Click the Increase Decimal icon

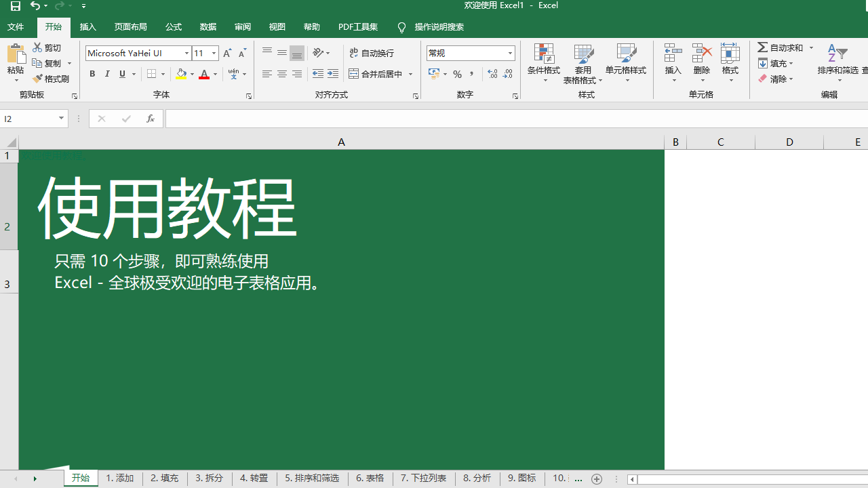pyautogui.click(x=492, y=74)
